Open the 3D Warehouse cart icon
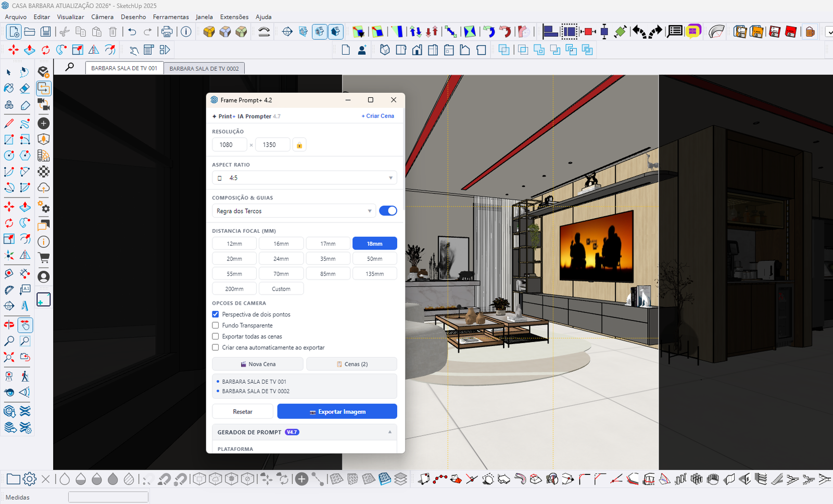The height and width of the screenshot is (504, 833). tap(44, 258)
